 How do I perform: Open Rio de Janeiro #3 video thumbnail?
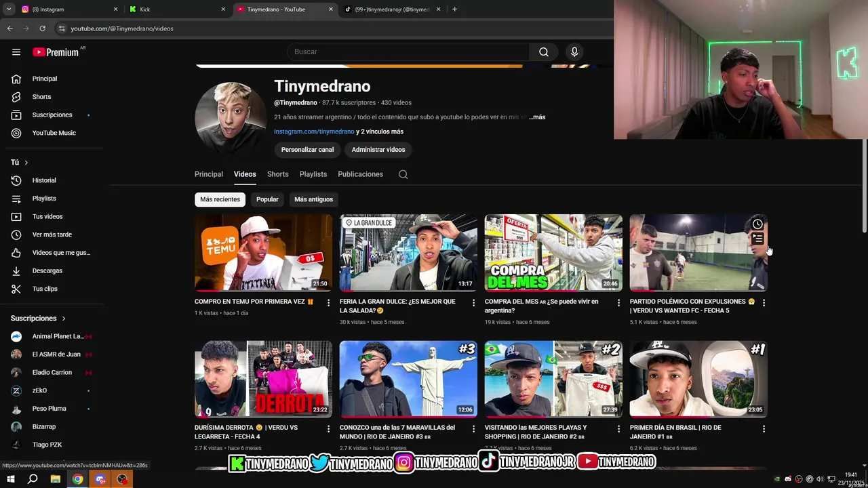(x=408, y=379)
